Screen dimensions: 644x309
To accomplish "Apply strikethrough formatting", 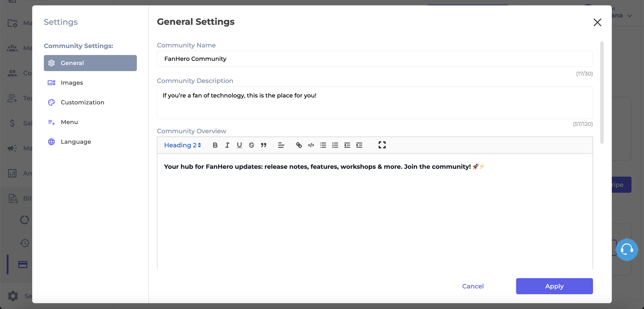I will point(252,145).
